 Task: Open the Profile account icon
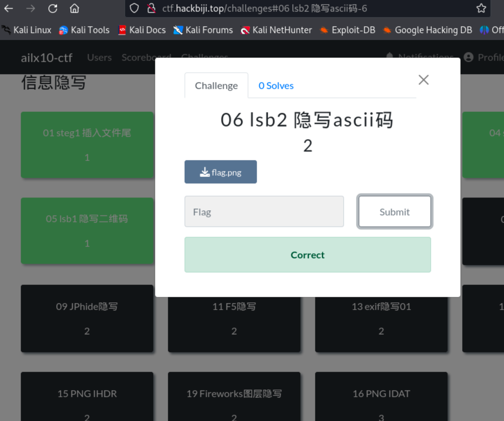click(x=468, y=57)
